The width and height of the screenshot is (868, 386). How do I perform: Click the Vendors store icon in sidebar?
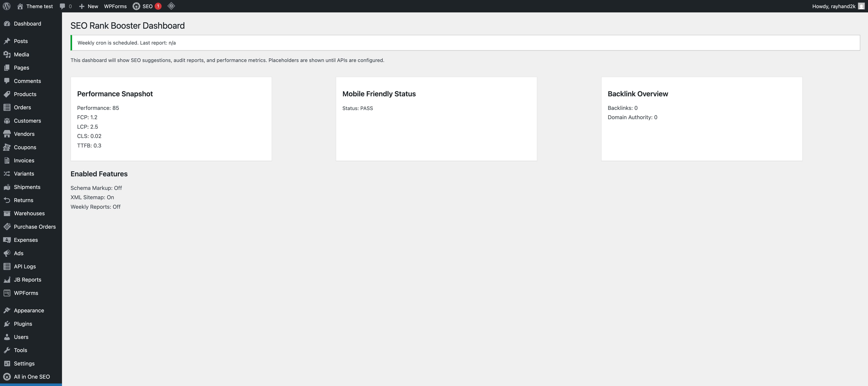pos(7,134)
